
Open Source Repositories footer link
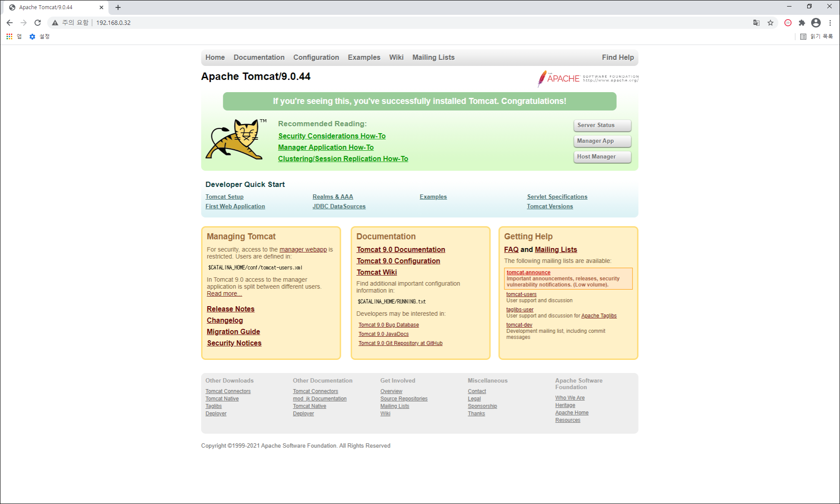[404, 399]
